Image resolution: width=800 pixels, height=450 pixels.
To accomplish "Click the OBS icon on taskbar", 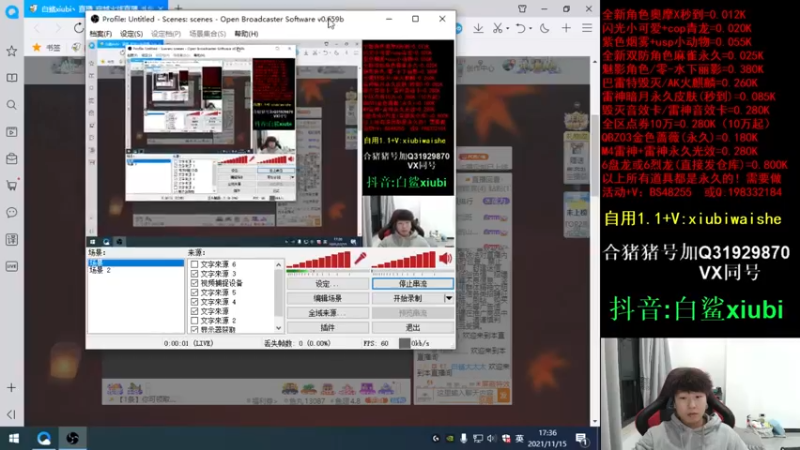I will (72, 438).
